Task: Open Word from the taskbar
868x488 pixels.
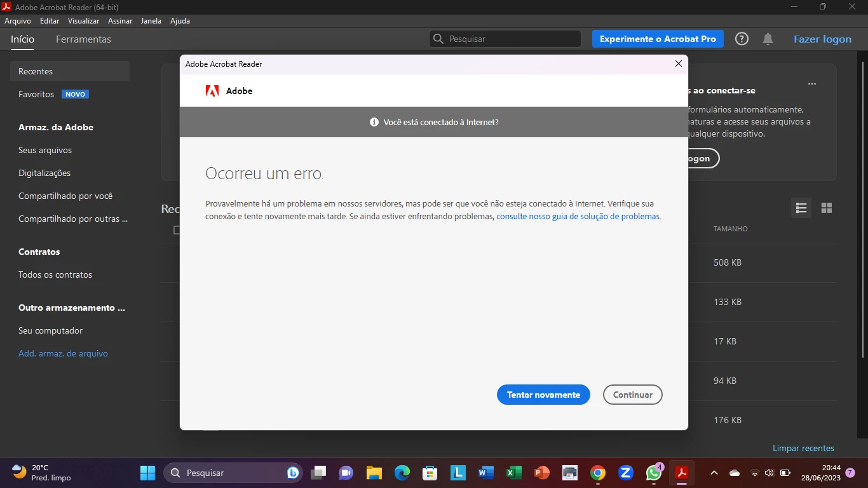Action: [485, 473]
